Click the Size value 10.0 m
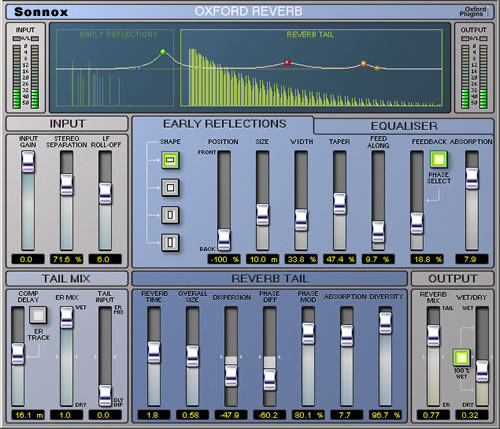This screenshot has height=429, width=500. (263, 259)
